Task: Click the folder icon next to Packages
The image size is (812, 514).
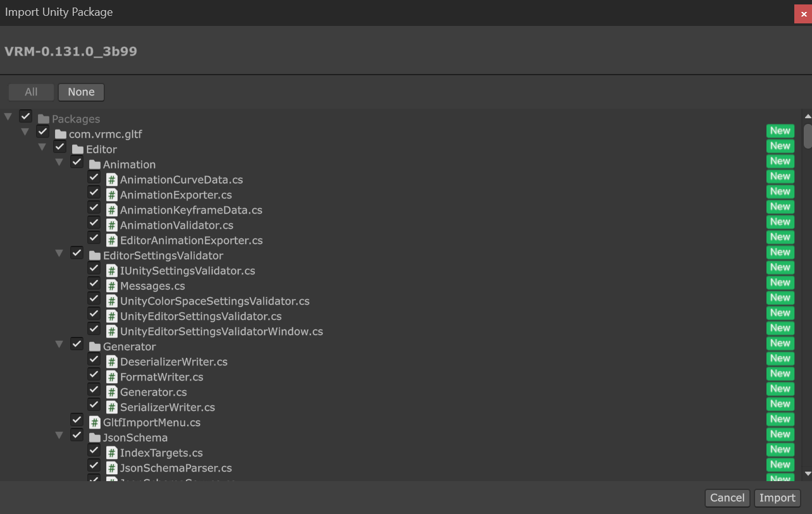Action: (x=42, y=118)
